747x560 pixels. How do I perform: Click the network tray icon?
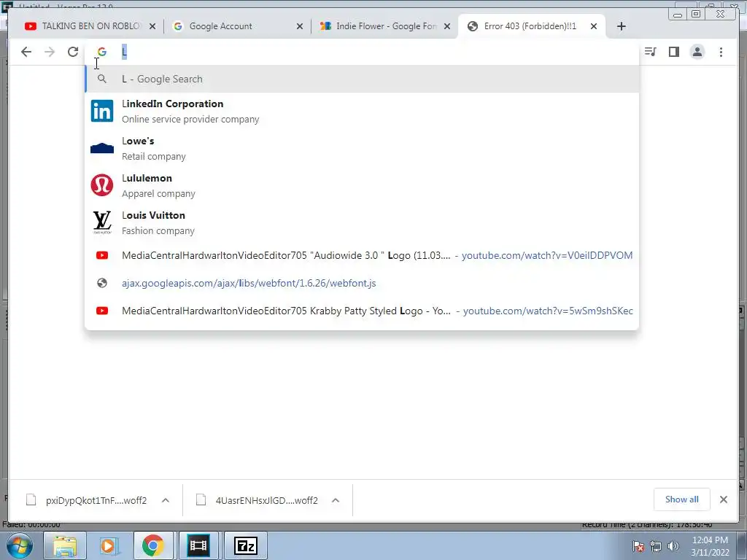coord(656,546)
